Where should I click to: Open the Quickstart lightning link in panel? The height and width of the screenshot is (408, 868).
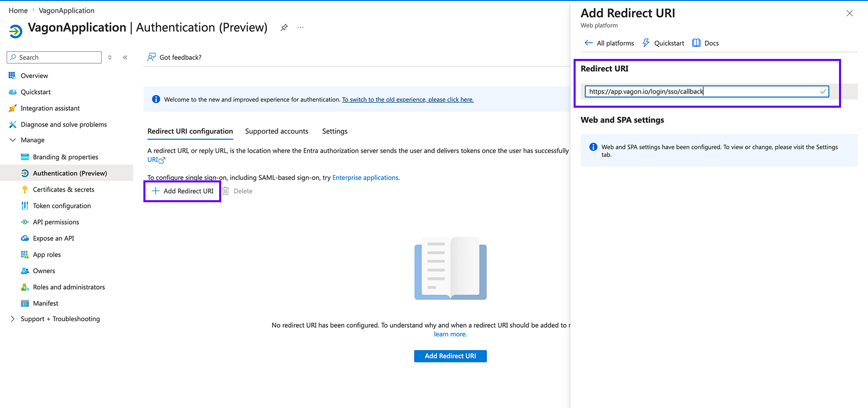(664, 43)
